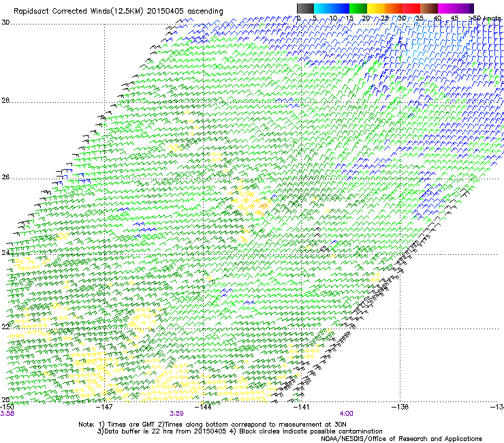Click the latitude label '30'
504x443 pixels.
pyautogui.click(x=5, y=22)
